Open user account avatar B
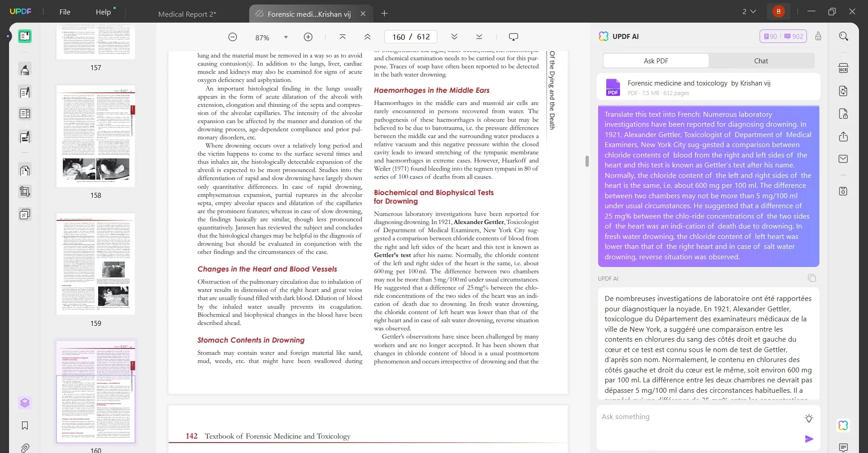The width and height of the screenshot is (868, 453). click(x=778, y=12)
